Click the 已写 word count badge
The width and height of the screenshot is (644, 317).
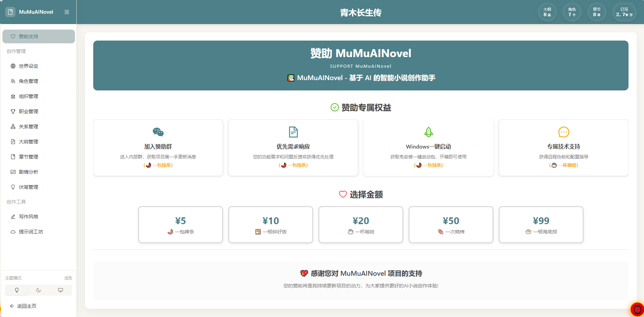tap(624, 12)
